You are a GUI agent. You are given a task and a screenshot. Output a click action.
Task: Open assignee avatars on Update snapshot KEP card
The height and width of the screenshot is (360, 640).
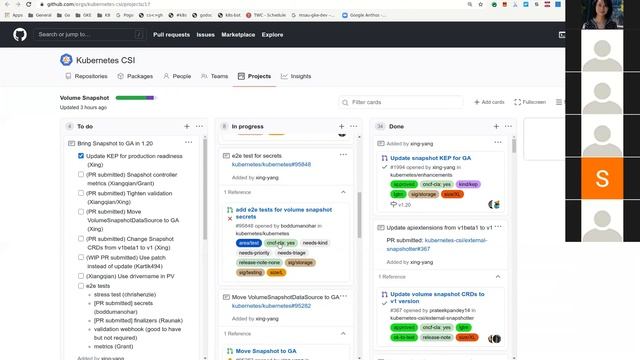tap(494, 204)
